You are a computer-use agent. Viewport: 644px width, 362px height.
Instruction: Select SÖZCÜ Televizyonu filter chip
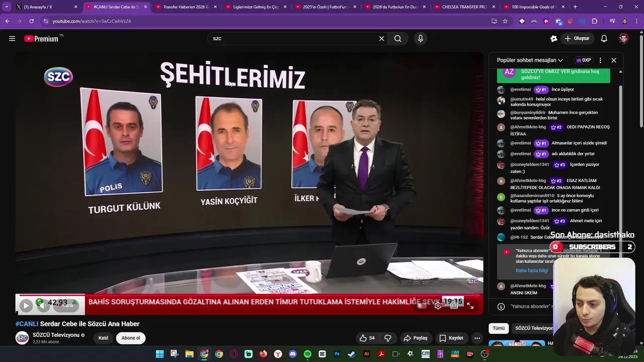533,328
